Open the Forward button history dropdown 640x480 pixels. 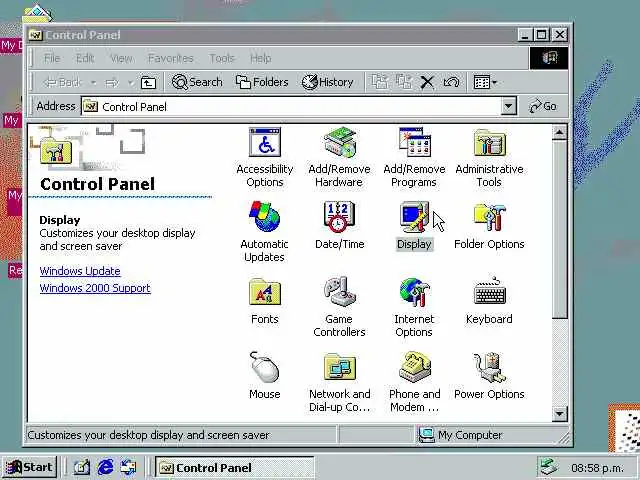(131, 83)
